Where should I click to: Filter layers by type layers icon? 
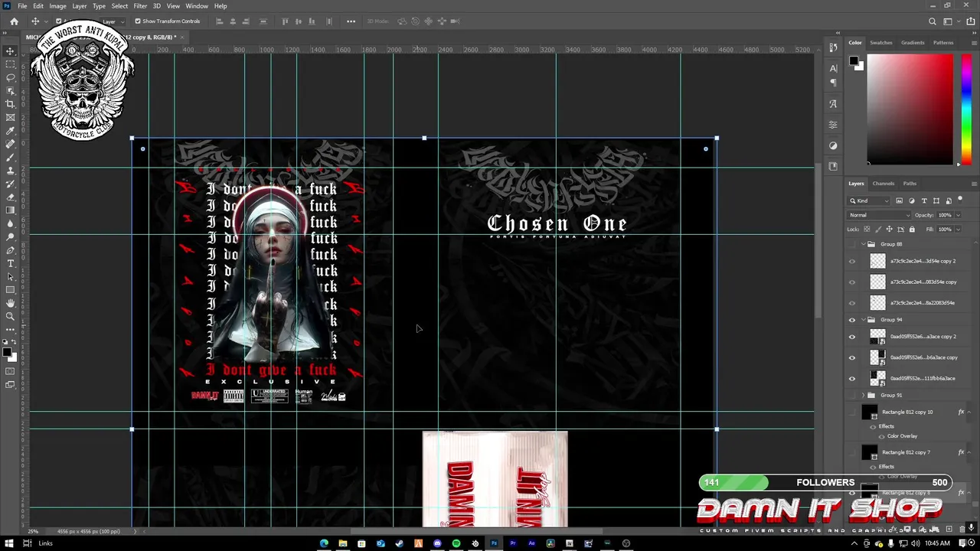pyautogui.click(x=924, y=201)
